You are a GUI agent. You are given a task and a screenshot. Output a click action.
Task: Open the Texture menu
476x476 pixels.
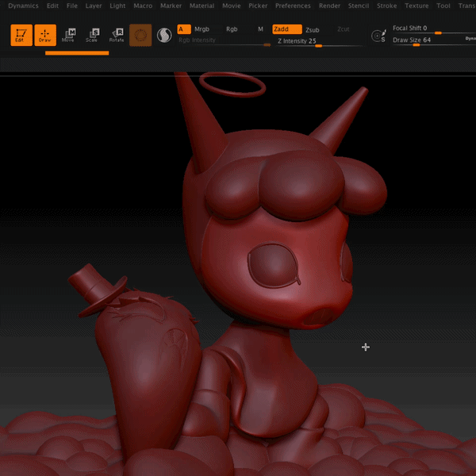(416, 6)
